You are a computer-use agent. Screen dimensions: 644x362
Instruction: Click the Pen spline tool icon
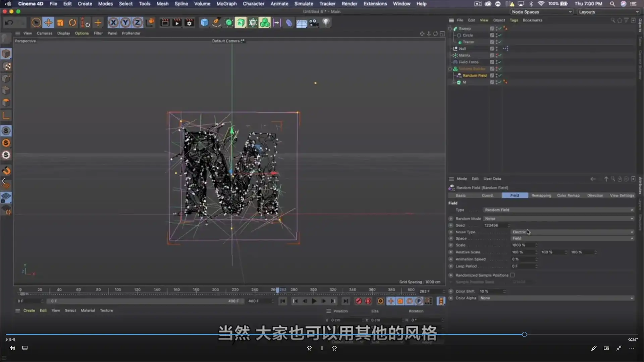point(216,22)
